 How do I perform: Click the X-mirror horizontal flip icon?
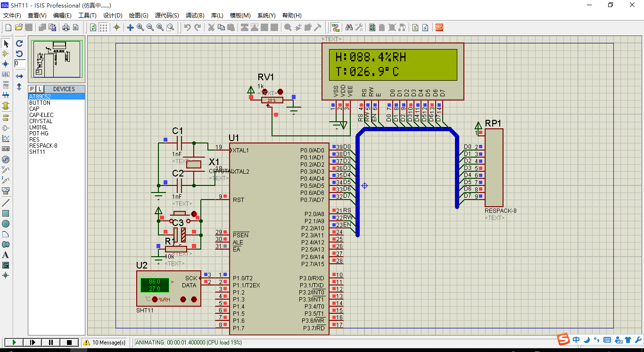click(19, 76)
